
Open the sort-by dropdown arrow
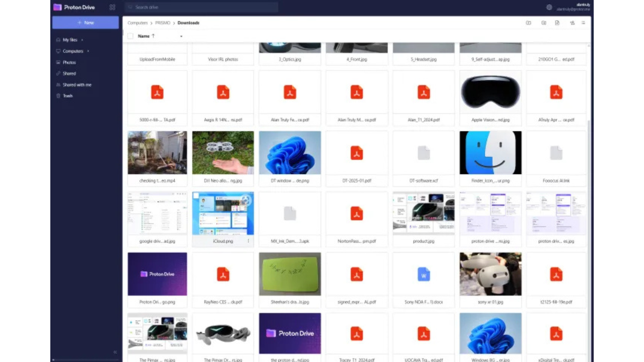point(181,36)
